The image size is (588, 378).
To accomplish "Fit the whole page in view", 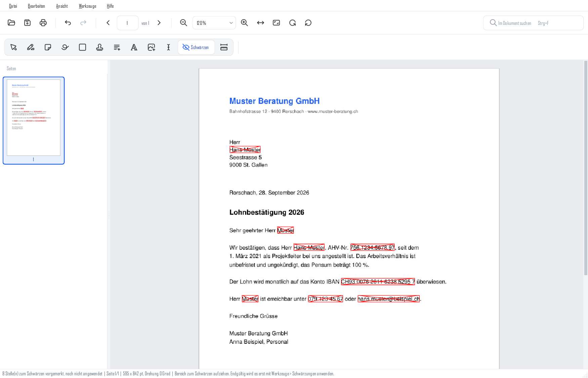I will click(277, 23).
